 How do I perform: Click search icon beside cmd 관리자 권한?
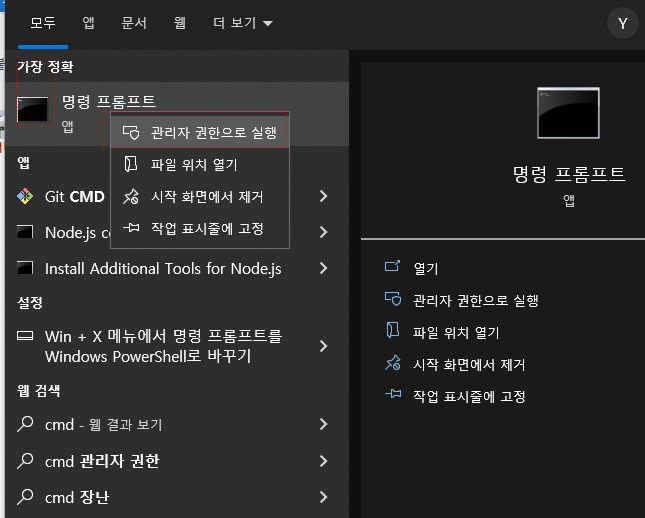click(x=25, y=461)
